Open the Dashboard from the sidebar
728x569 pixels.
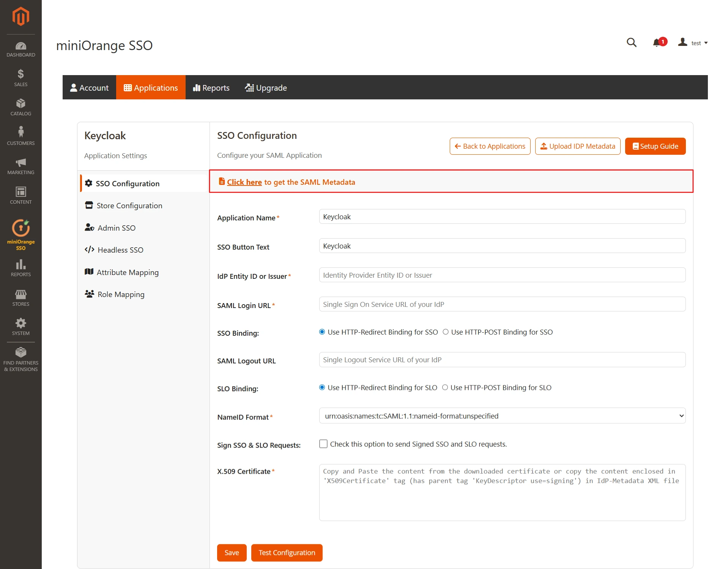(20, 49)
